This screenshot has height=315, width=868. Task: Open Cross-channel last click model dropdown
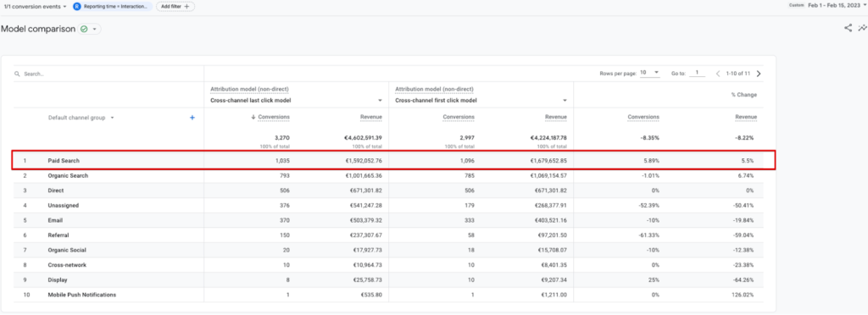pyautogui.click(x=296, y=101)
